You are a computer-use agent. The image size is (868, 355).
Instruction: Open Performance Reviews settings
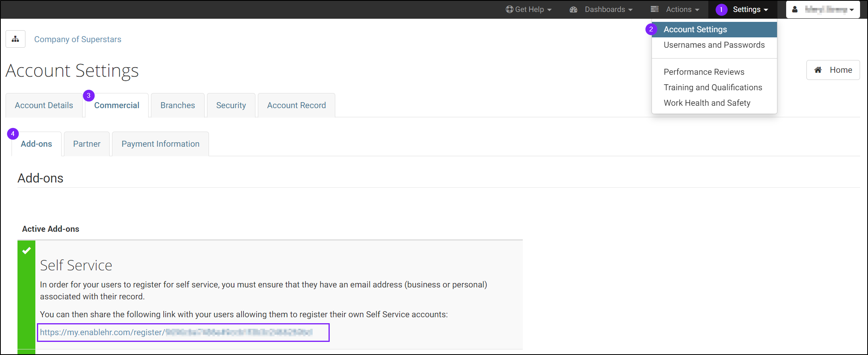tap(704, 72)
